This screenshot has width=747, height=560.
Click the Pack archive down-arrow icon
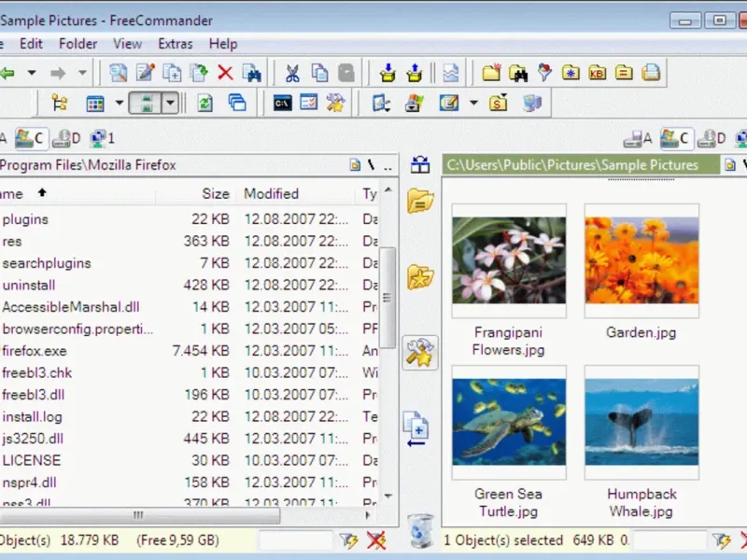click(x=388, y=73)
